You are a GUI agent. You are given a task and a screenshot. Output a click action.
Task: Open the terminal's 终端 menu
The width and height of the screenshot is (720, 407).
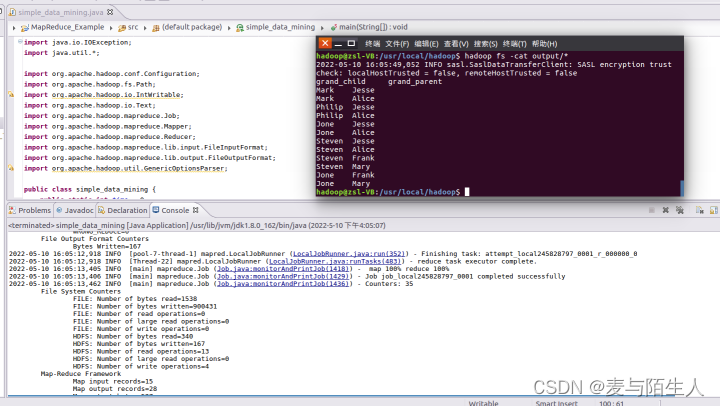372,44
